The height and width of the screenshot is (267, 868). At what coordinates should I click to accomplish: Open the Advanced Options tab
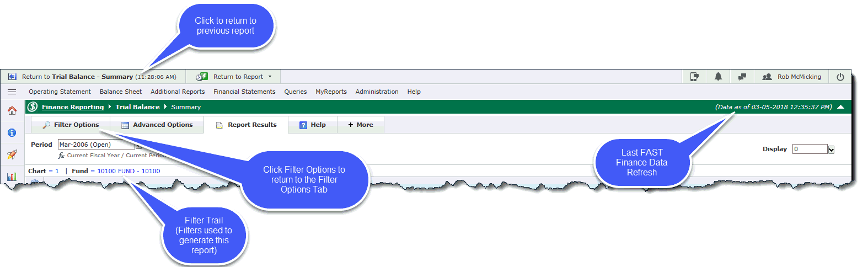click(x=157, y=125)
